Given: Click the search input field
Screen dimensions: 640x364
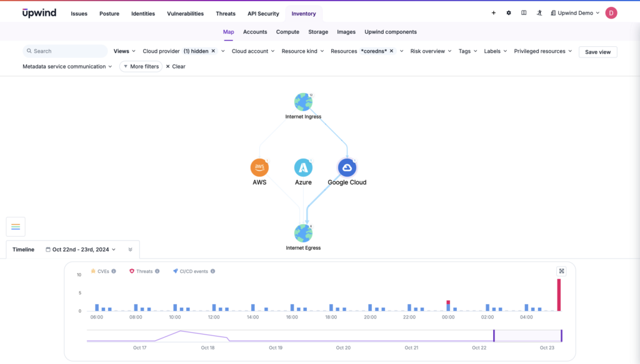Looking at the screenshot, I should coord(64,51).
